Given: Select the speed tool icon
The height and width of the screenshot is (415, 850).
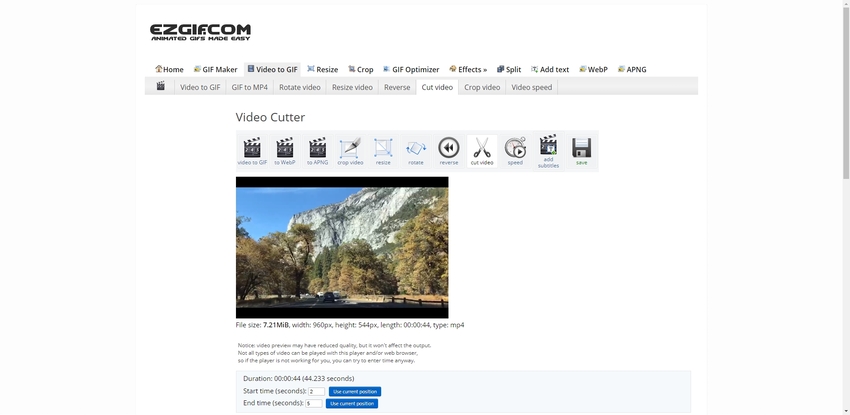Looking at the screenshot, I should point(515,150).
